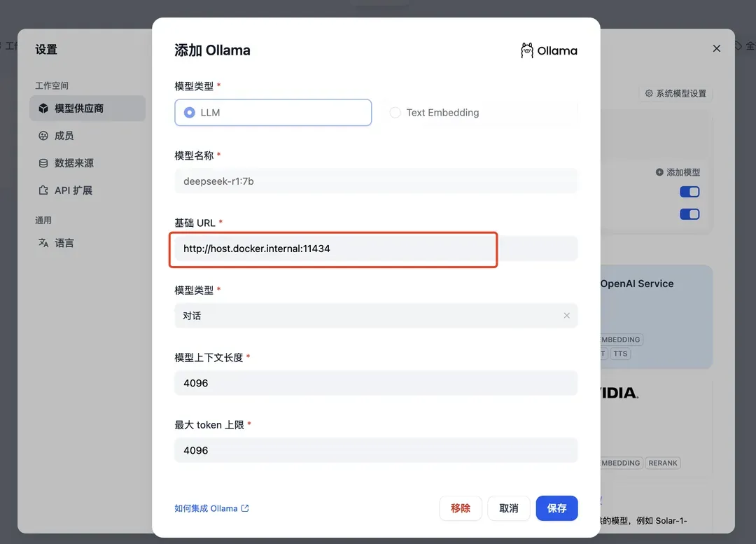Click the members icon beside 成员
This screenshot has width=756, height=544.
coord(43,136)
